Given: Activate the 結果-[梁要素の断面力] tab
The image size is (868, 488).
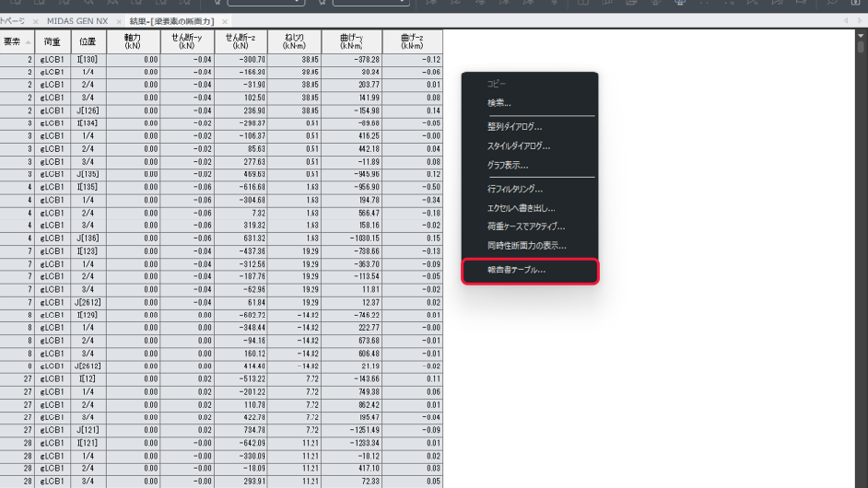Looking at the screenshot, I should 171,22.
